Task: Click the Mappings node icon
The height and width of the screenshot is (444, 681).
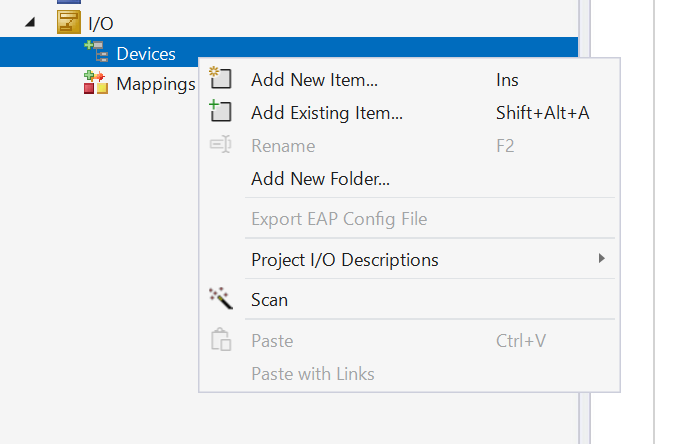Action: (96, 83)
